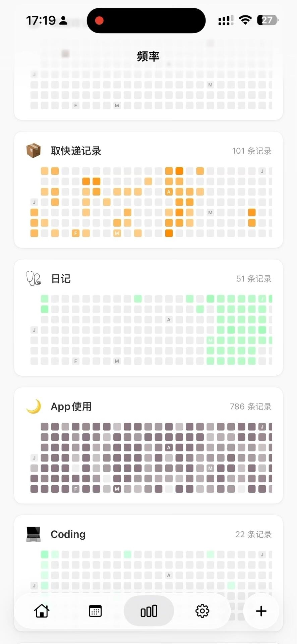
Task: Open the App使用 card title
Action: [71, 407]
